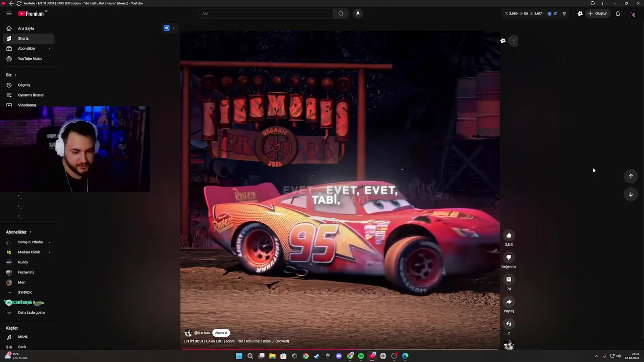Viewport: 644px width, 362px height.
Task: Open Discord from taskbar
Action: click(339, 356)
